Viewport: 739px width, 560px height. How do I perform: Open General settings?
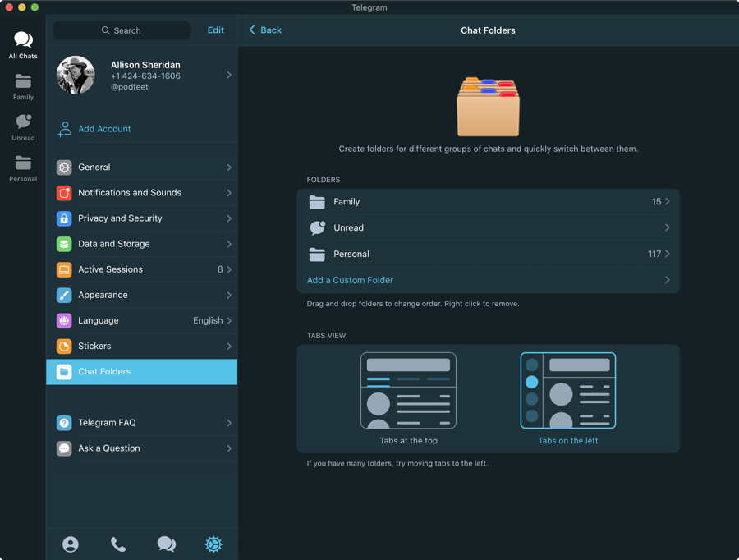(x=142, y=168)
